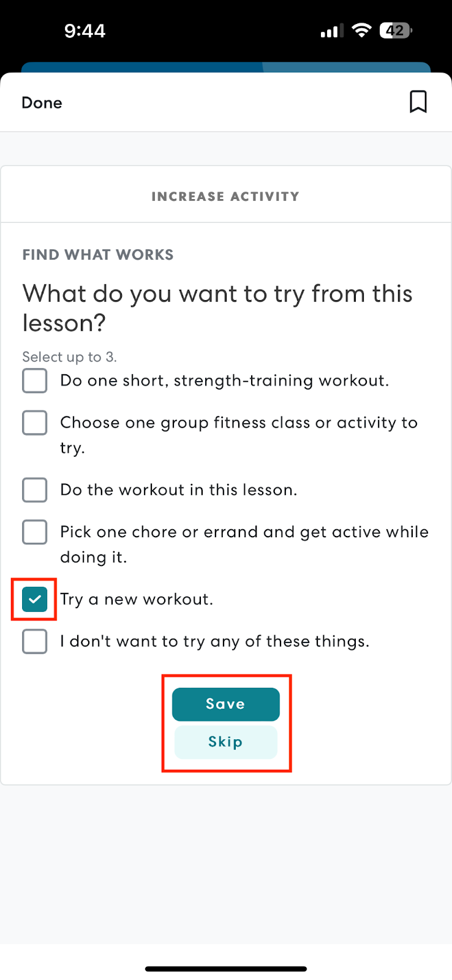Check 'Pick one chore or errand' option

click(35, 532)
